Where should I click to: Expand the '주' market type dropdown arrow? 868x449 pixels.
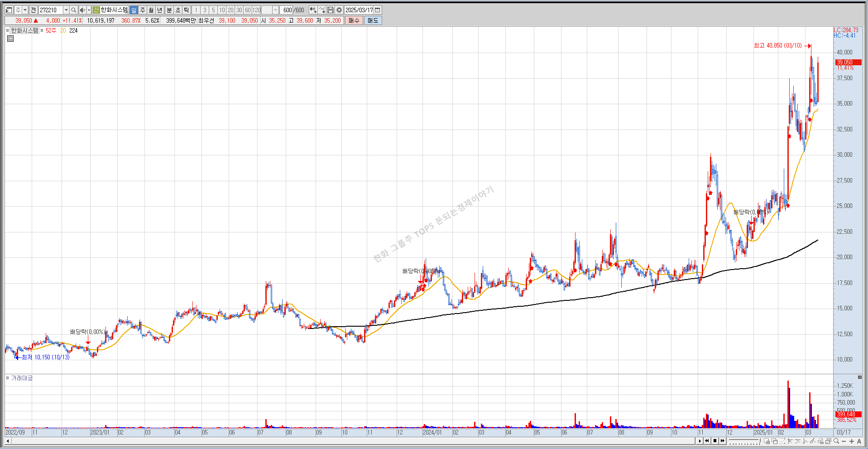point(25,10)
